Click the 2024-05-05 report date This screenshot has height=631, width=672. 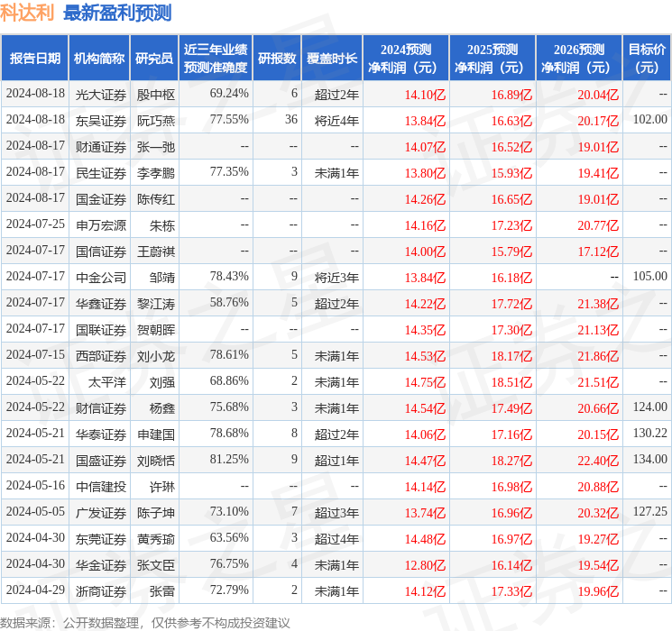pyautogui.click(x=35, y=511)
